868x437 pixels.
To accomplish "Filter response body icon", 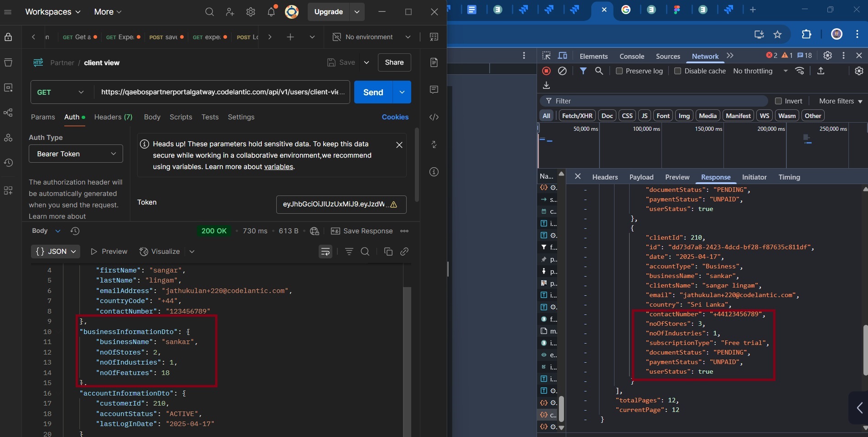I will [349, 252].
